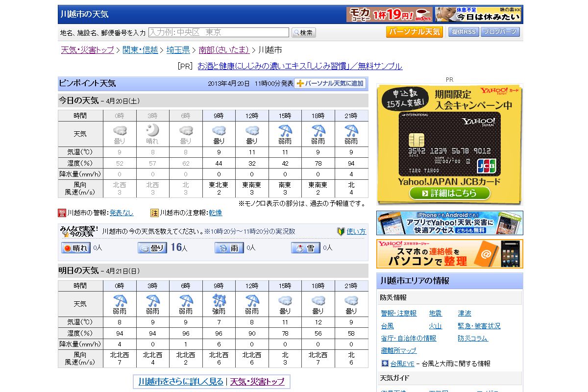Open the 使い方 help link
Viewport: 588px width, 392px height.
point(356,231)
